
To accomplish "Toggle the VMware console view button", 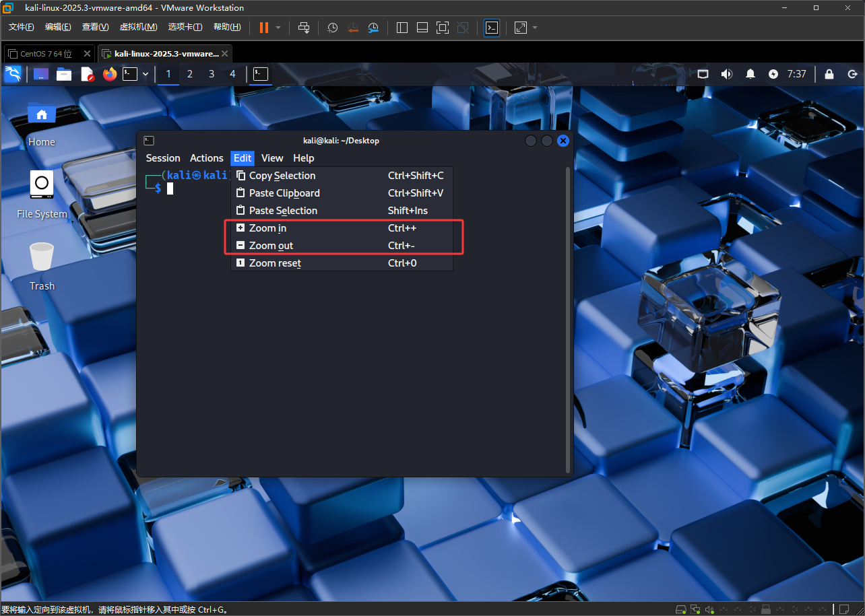I will pyautogui.click(x=492, y=28).
